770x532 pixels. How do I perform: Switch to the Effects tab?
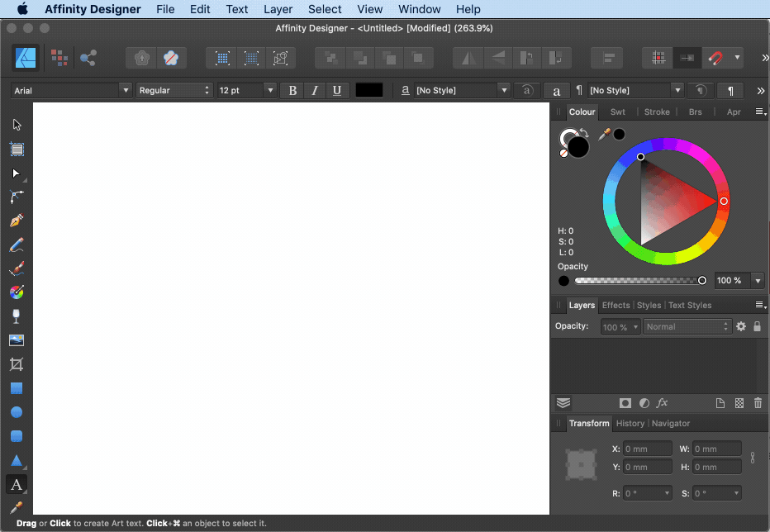[616, 305]
